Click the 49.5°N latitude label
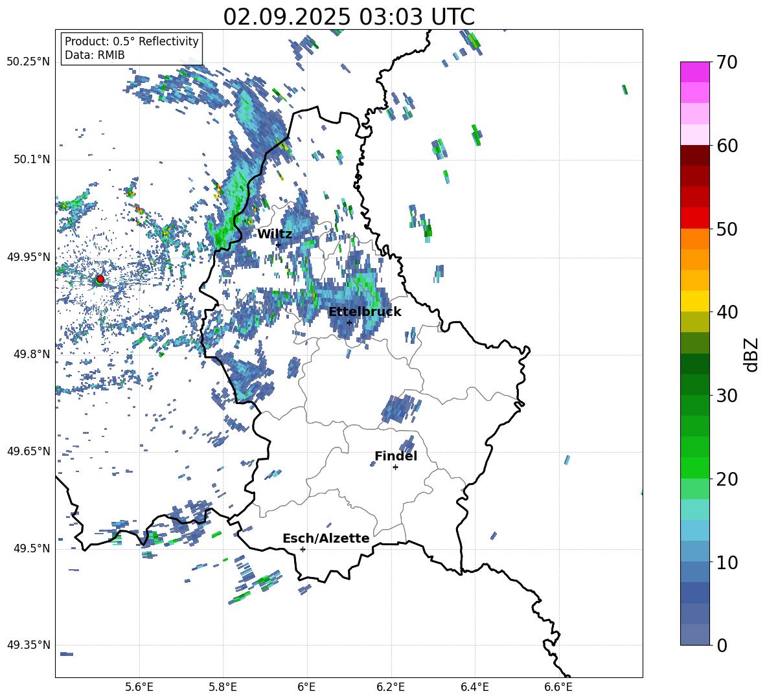Image resolution: width=767 pixels, height=700 pixels. click(32, 548)
